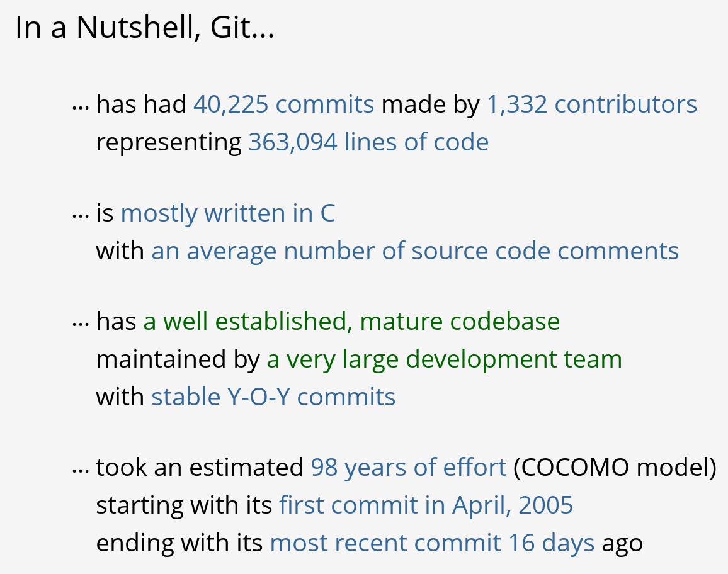This screenshot has width=728, height=574.
Task: Click the 1,332 contributors link
Action: [591, 104]
